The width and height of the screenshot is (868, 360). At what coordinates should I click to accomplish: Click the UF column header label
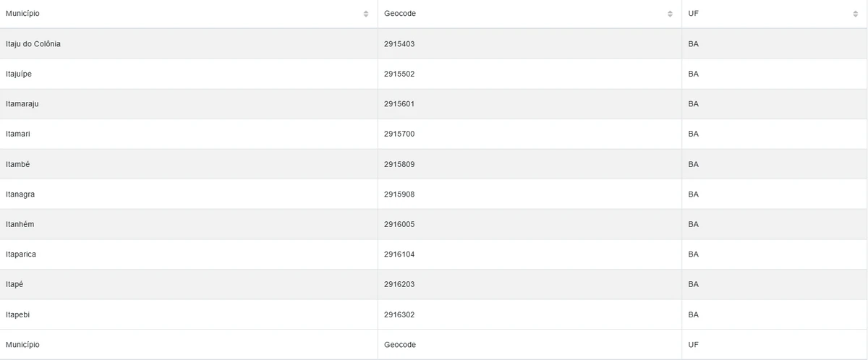(x=693, y=14)
